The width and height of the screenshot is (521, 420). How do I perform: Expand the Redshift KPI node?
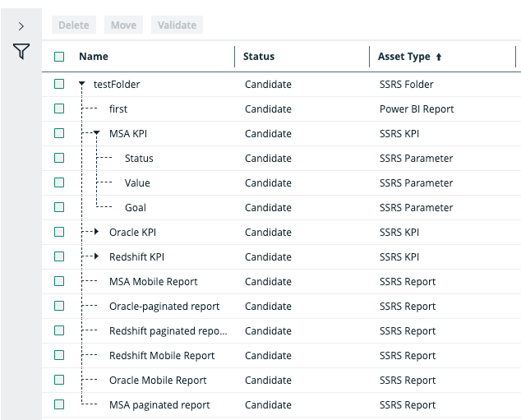pos(97,256)
